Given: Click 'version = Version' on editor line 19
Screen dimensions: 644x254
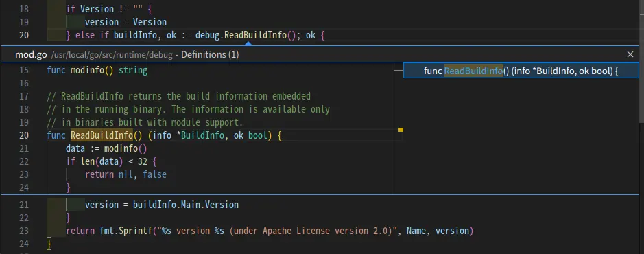Looking at the screenshot, I should pyautogui.click(x=126, y=22).
